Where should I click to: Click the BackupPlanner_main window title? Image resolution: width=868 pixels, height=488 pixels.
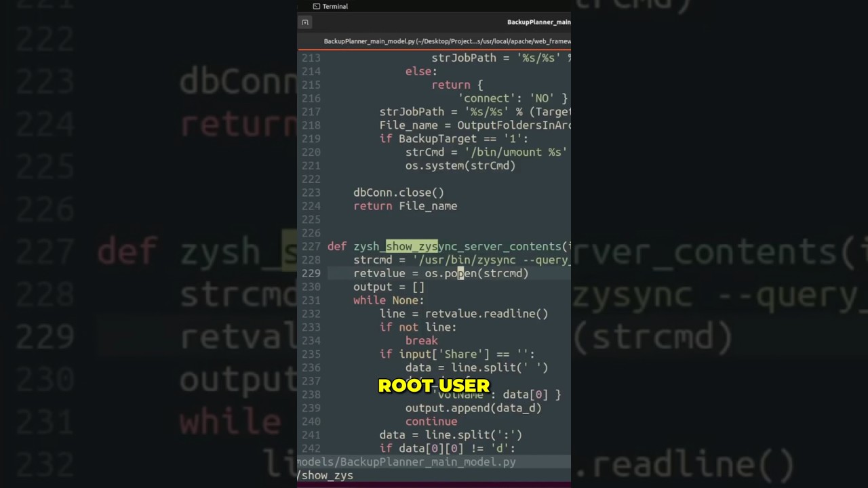coord(538,22)
